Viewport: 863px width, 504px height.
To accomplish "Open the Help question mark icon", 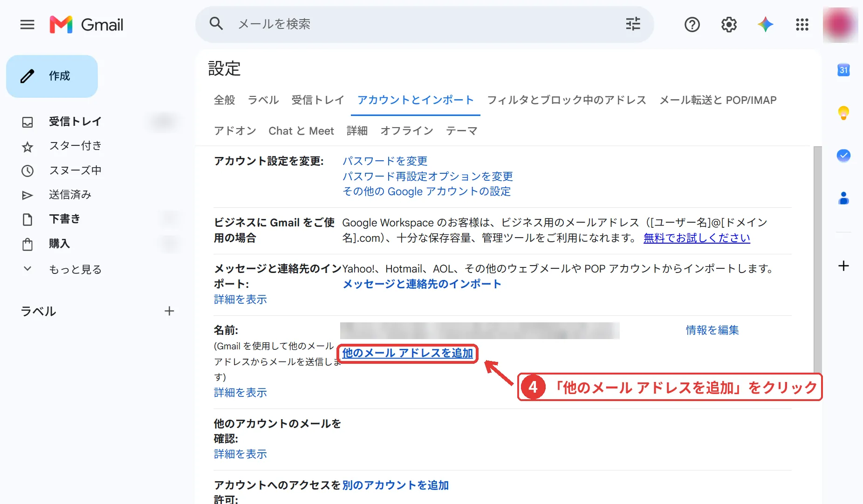I will pyautogui.click(x=692, y=24).
